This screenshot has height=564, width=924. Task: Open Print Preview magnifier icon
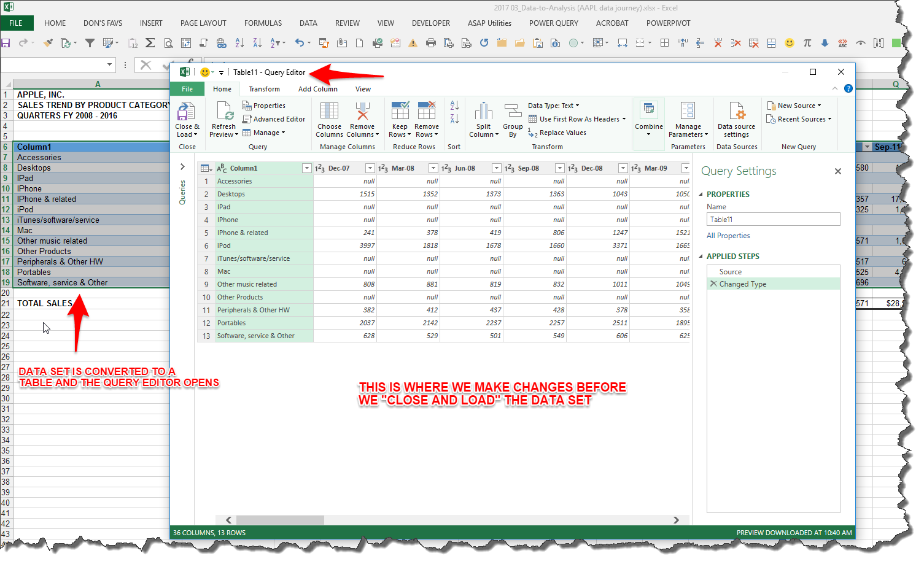point(168,43)
